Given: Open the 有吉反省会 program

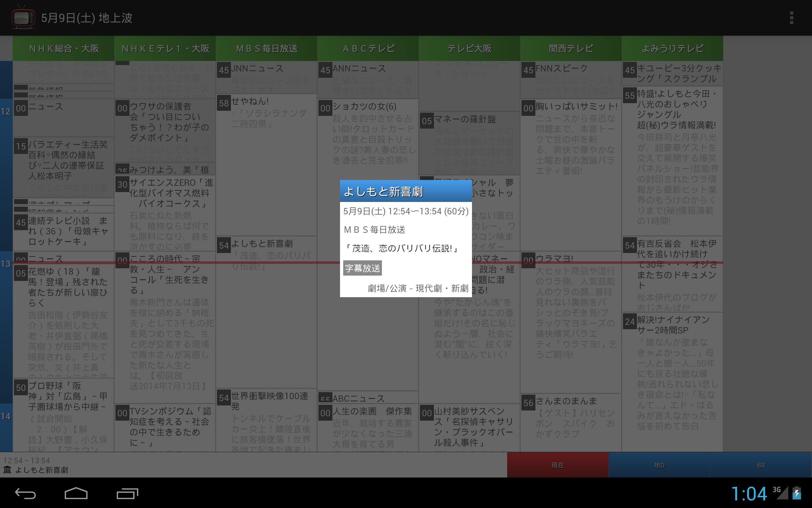Looking at the screenshot, I should click(672, 274).
